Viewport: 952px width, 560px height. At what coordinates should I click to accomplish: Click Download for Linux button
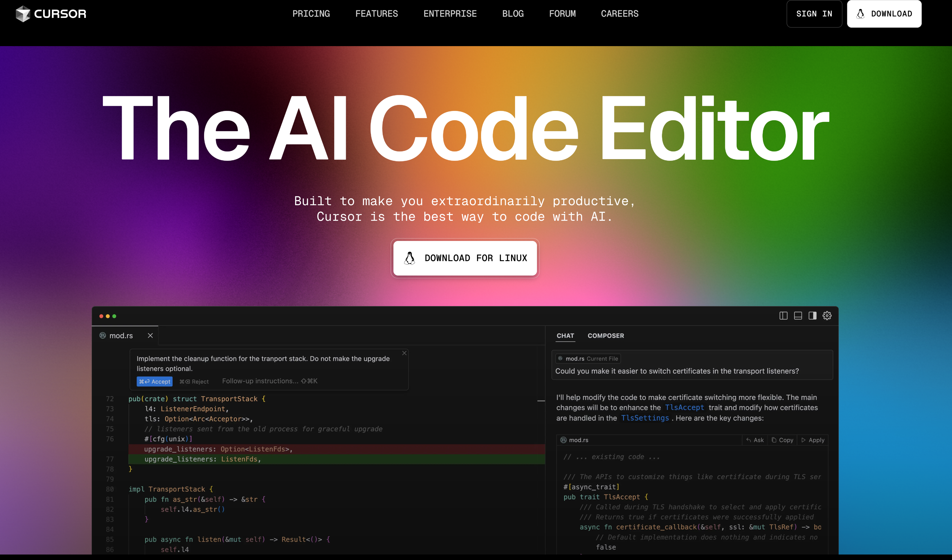465,258
